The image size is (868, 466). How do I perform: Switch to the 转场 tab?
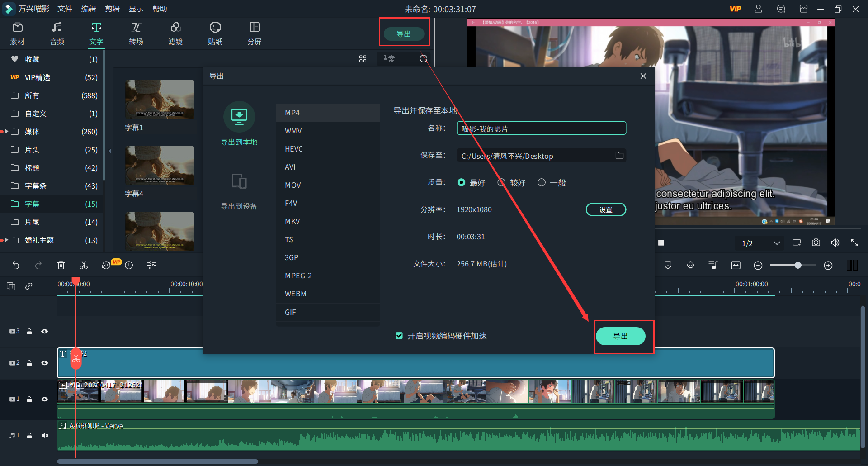coord(136,33)
